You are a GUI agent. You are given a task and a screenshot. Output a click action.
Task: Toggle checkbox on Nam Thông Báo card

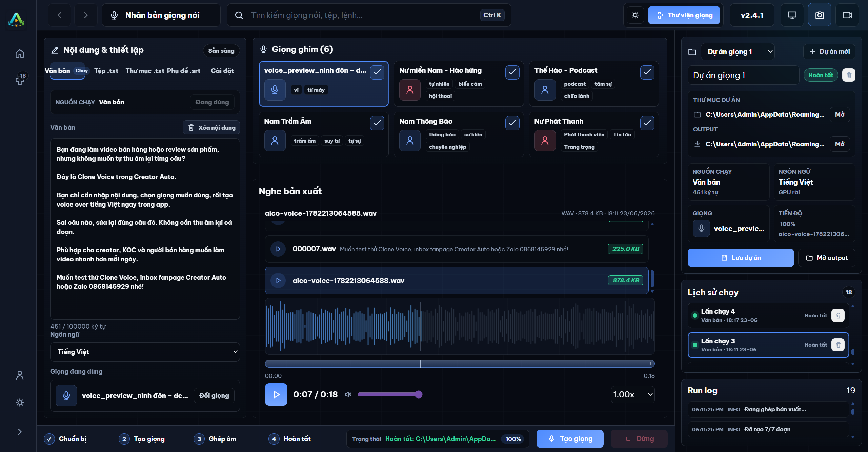tap(512, 123)
